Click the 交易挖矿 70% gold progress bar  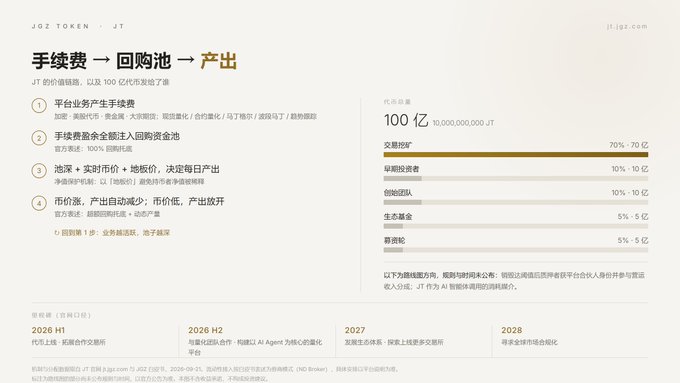click(x=516, y=154)
